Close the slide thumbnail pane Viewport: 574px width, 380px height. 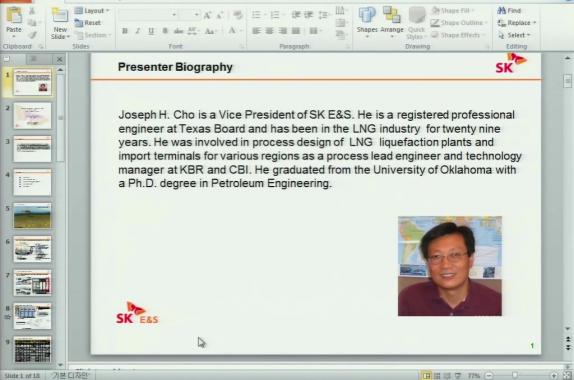pos(59,59)
